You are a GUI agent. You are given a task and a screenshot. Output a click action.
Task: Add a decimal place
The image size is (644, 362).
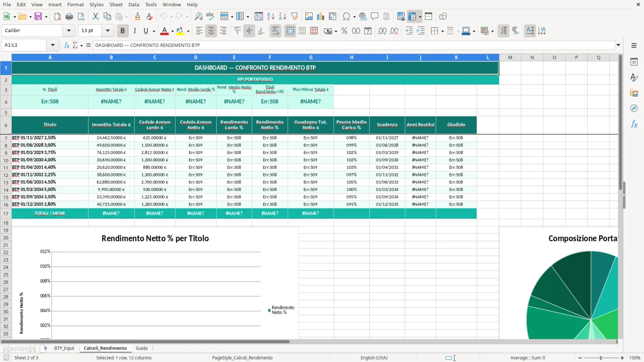[383, 31]
